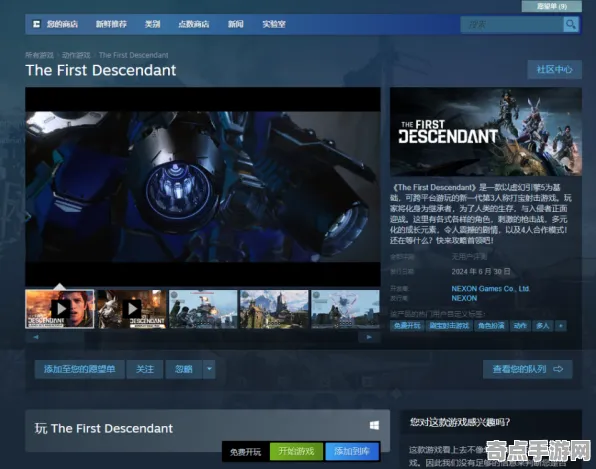Select the third screenshot thumbnail
The width and height of the screenshot is (596, 469).
[x=203, y=309]
